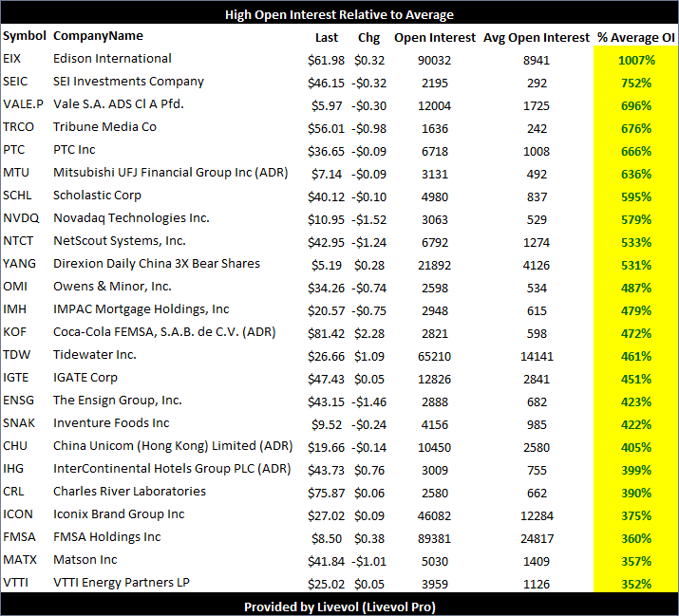
Task: Click 'IGATE Corp' company name
Action: point(85,378)
